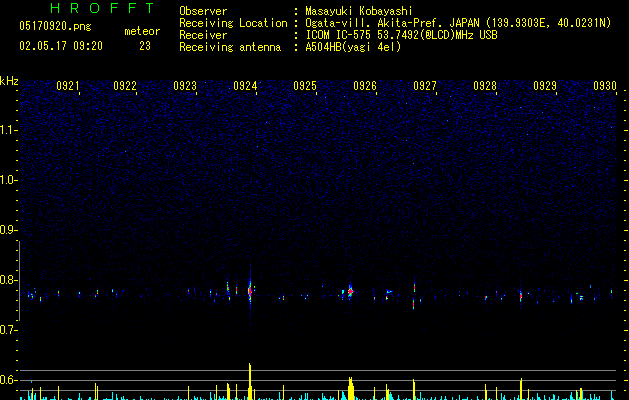Click the antenna A504HB(yagi 4el) text
This screenshot has width=629, height=400.
pos(353,47)
